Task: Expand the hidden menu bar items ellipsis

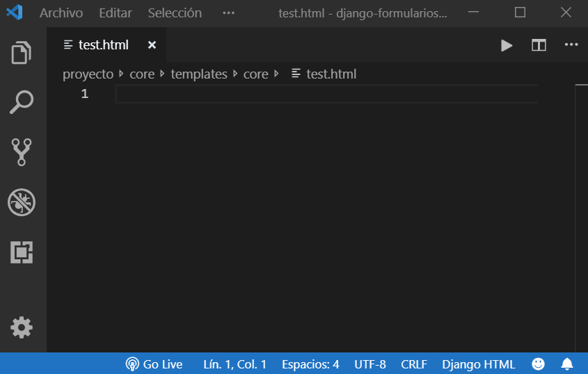Action: coord(228,13)
